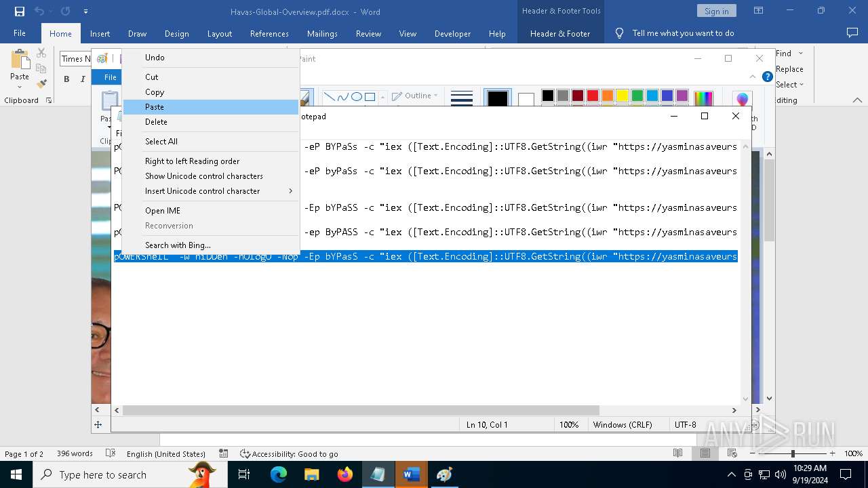Choose Select All in the context menu
The width and height of the screenshot is (868, 488).
click(211, 142)
